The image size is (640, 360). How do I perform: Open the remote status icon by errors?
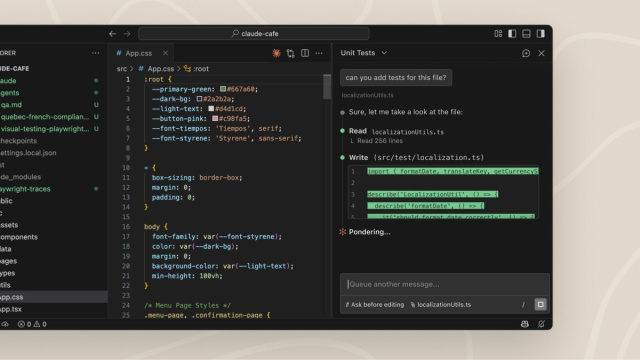(x=5, y=324)
